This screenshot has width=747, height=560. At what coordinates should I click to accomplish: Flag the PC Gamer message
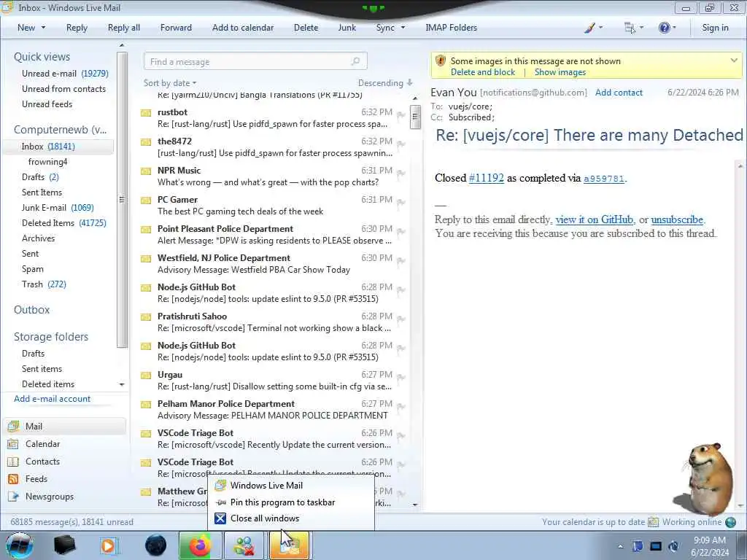coord(401,202)
